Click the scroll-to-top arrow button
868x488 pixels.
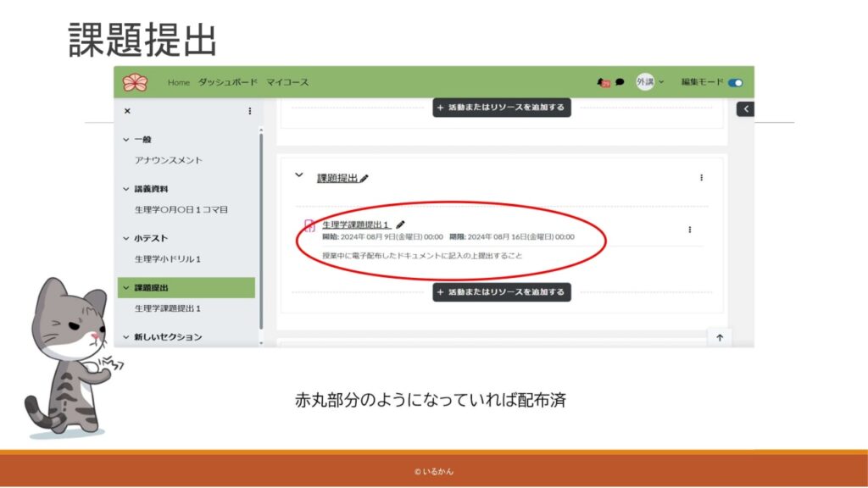click(x=720, y=337)
